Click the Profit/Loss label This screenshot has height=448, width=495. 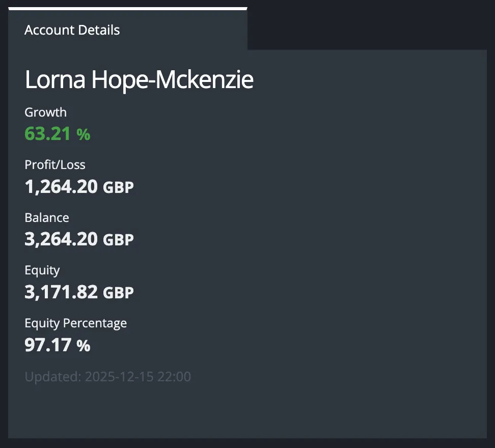55,164
